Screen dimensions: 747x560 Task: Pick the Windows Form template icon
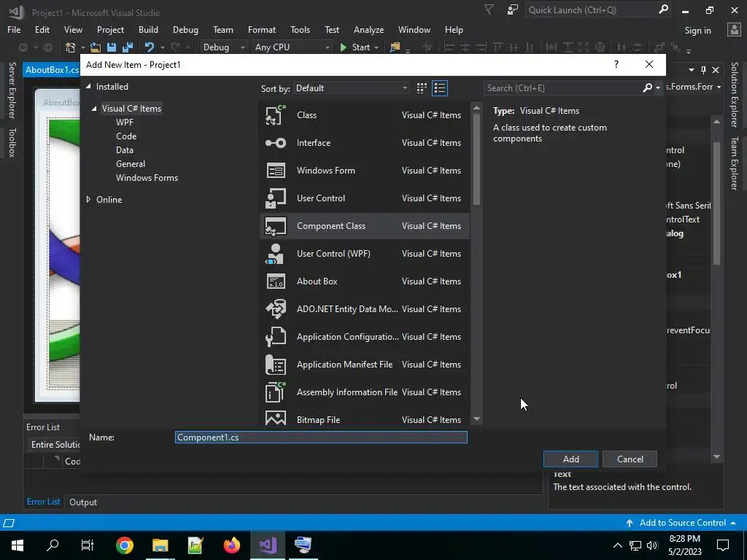click(x=275, y=171)
